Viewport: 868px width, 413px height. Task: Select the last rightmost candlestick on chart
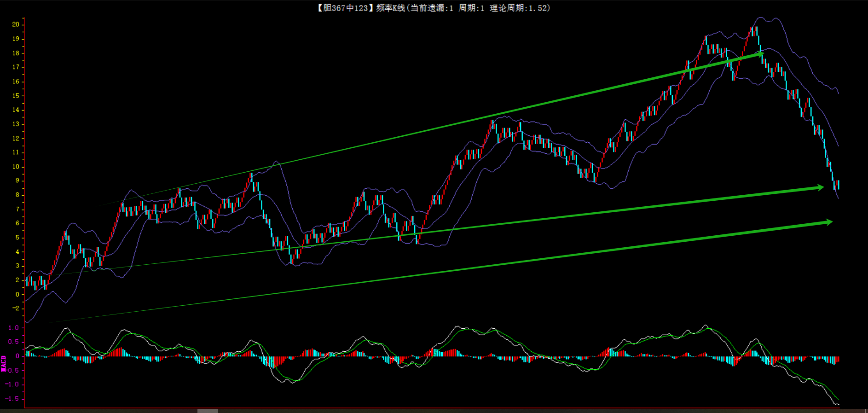click(838, 185)
